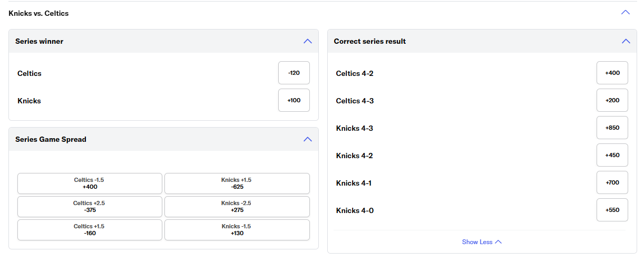Image resolution: width=644 pixels, height=261 pixels.
Task: Choose Celtics +2.5 spread at -375
Action: tap(90, 207)
